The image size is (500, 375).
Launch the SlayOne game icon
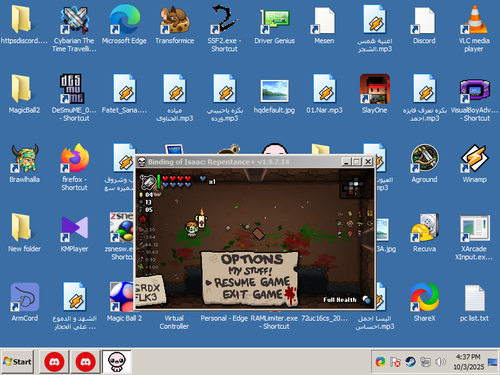(375, 89)
